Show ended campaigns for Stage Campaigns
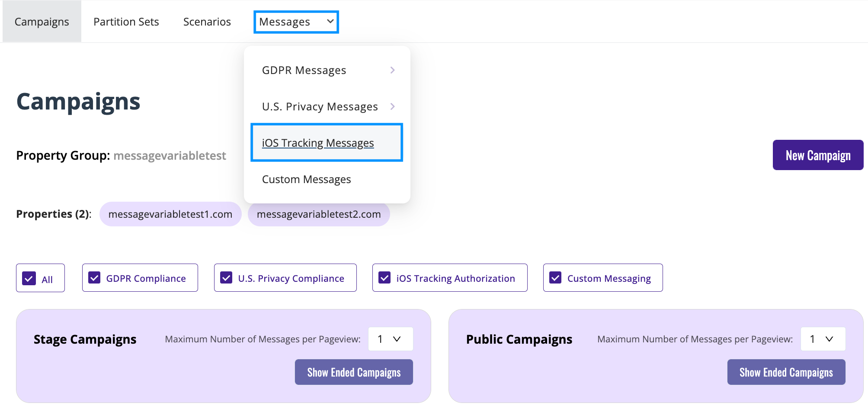 [354, 371]
